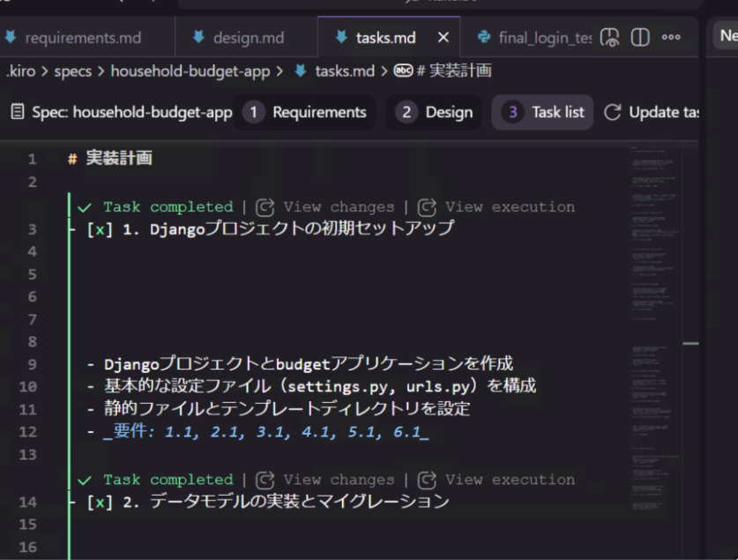This screenshot has width=738, height=560.
Task: Click the Djangoプロジェクトの初期セットアップ task title
Action: pyautogui.click(x=302, y=229)
